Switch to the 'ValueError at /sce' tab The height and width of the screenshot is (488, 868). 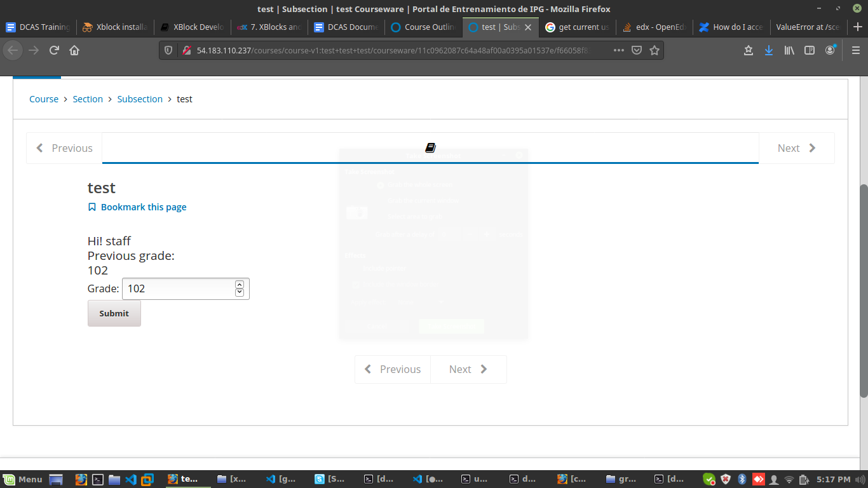click(x=808, y=27)
